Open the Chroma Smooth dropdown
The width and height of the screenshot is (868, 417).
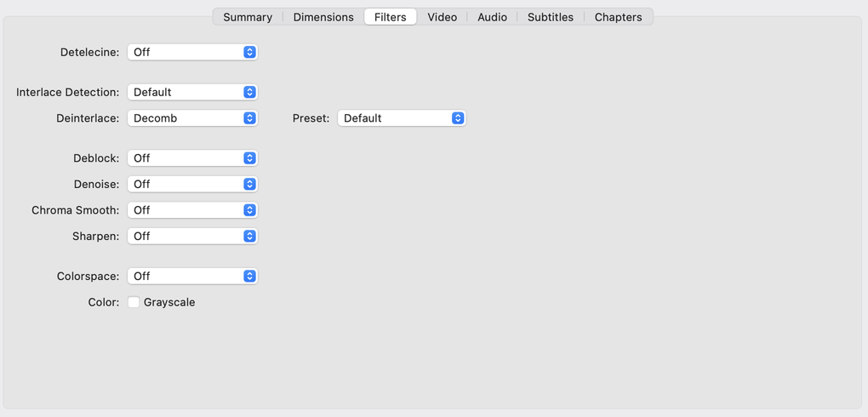[x=192, y=210]
